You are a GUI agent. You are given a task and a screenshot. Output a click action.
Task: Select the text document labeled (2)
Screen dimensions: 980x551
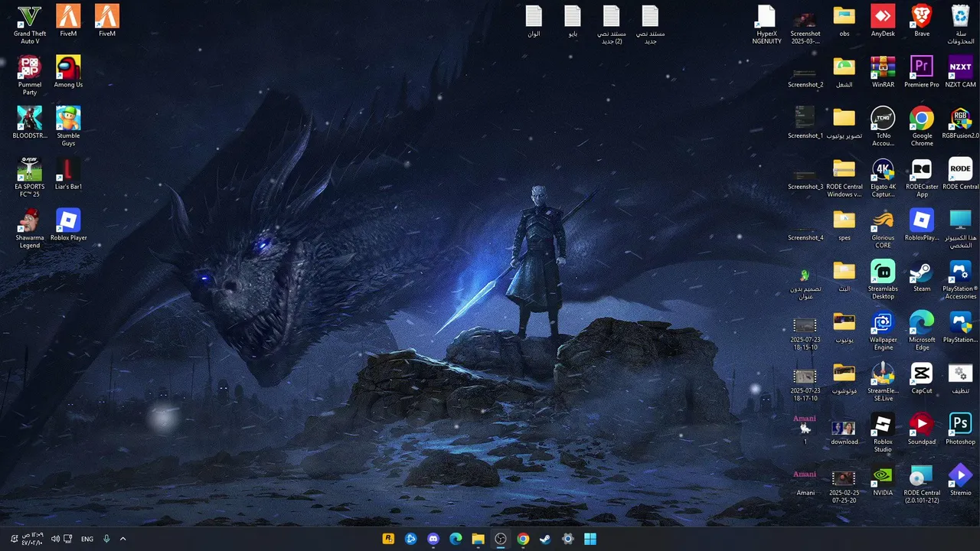pos(611,24)
